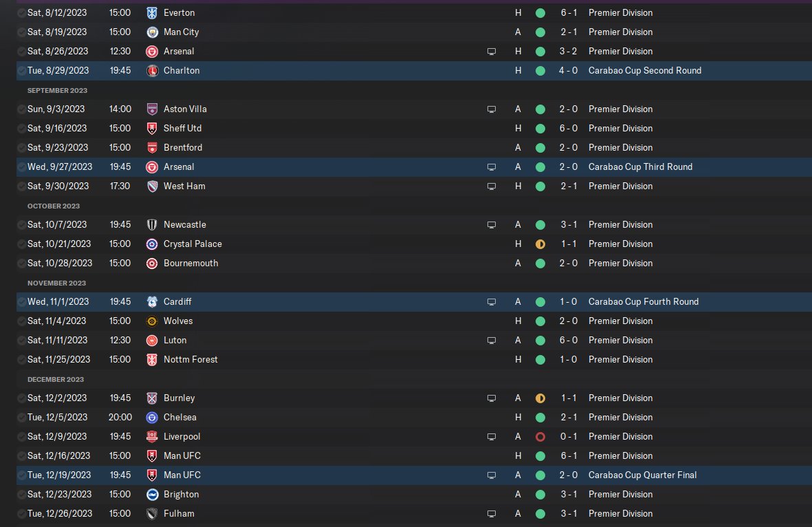Click the Sheff Utd team name
This screenshot has height=527, width=812.
coord(182,129)
